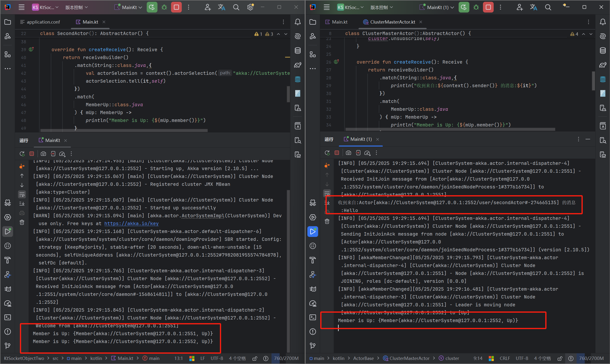The width and height of the screenshot is (610, 364).
Task: Open 版本控制 dropdown in left window
Action: click(76, 7)
